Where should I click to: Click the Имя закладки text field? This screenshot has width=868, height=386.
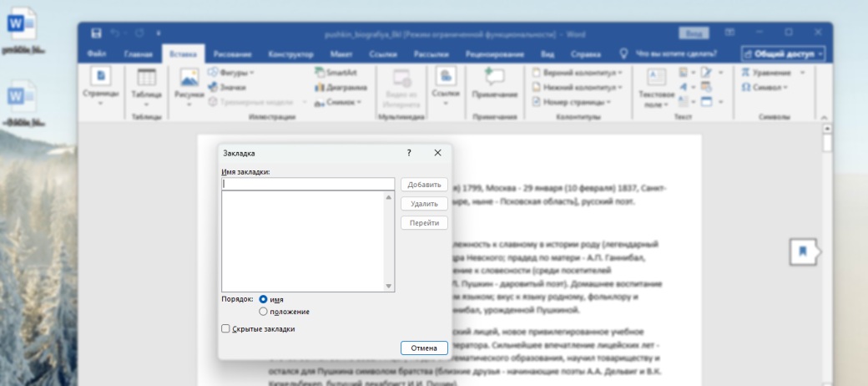[x=308, y=185]
